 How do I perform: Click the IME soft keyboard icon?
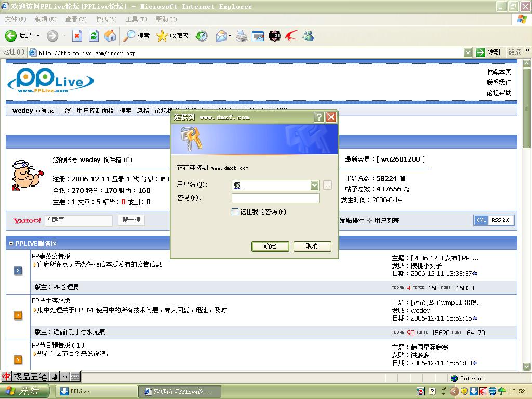point(75,377)
